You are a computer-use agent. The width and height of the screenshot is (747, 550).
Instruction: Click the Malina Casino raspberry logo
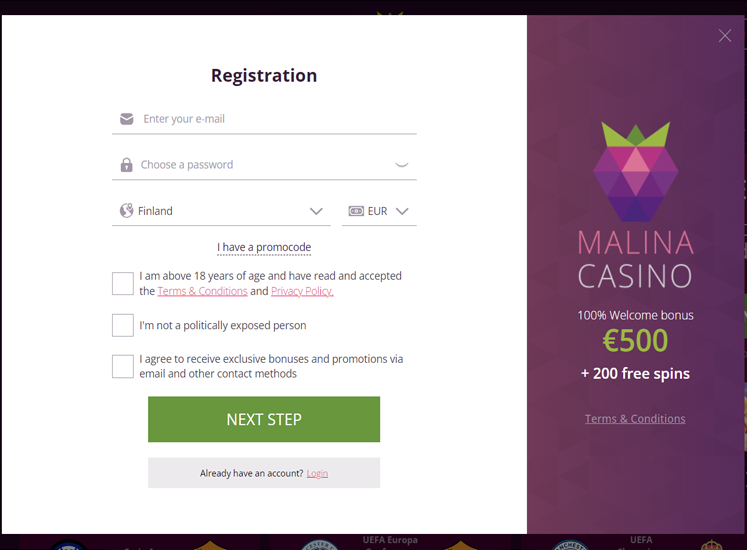point(635,172)
